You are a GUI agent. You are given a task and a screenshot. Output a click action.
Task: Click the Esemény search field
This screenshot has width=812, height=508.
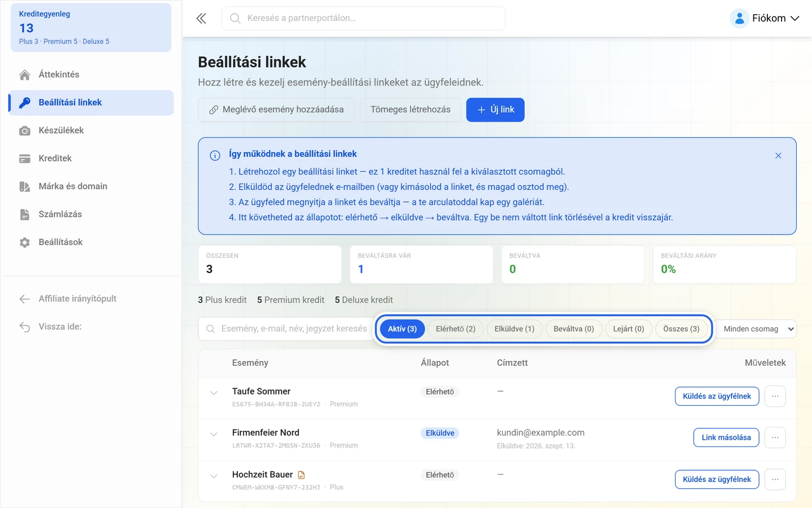tap(286, 329)
